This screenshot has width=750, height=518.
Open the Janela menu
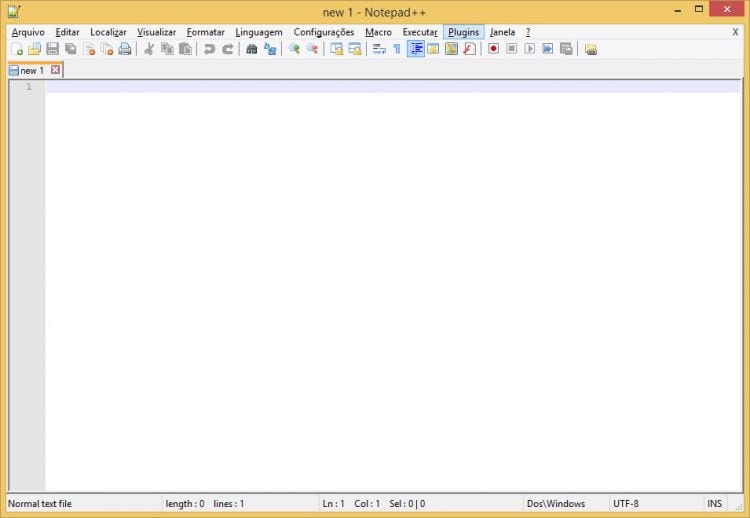point(502,32)
